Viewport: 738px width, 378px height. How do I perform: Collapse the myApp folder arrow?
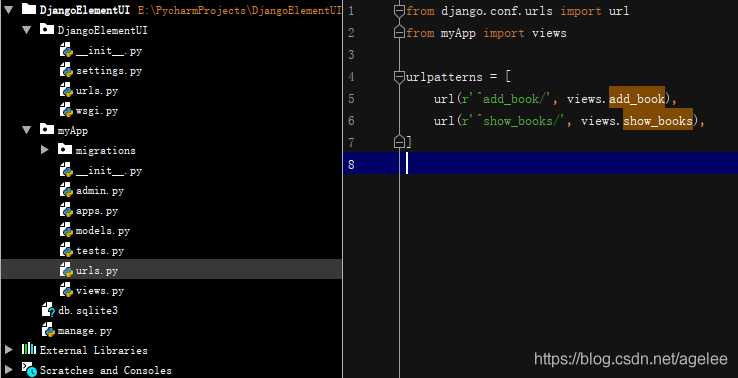coord(27,130)
